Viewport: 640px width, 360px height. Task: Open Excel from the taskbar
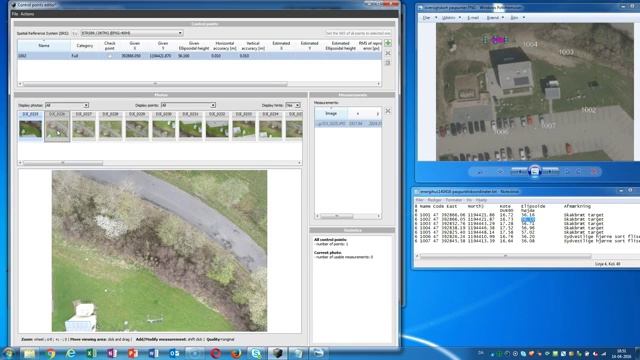tap(91, 353)
